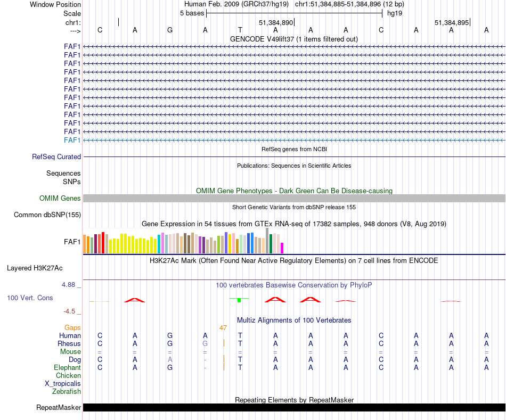The height and width of the screenshot is (420, 506).
Task: Click the hg19 label beside the scale bar
Action: [x=395, y=13]
